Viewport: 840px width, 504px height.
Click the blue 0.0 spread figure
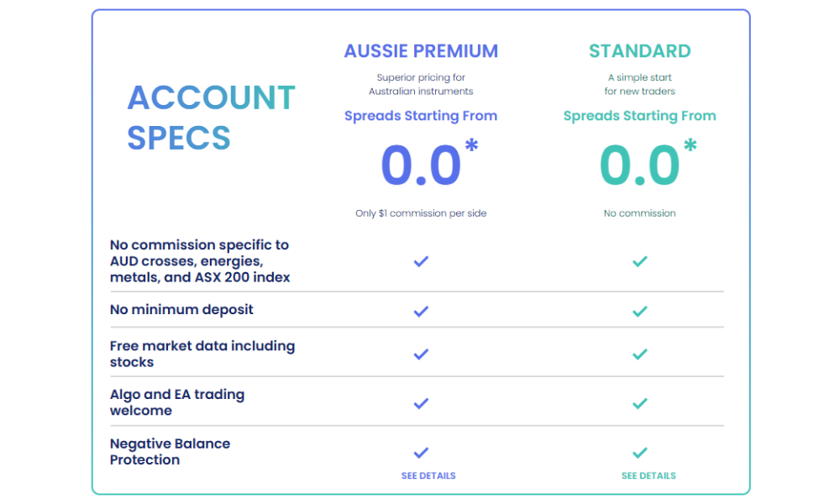click(421, 165)
